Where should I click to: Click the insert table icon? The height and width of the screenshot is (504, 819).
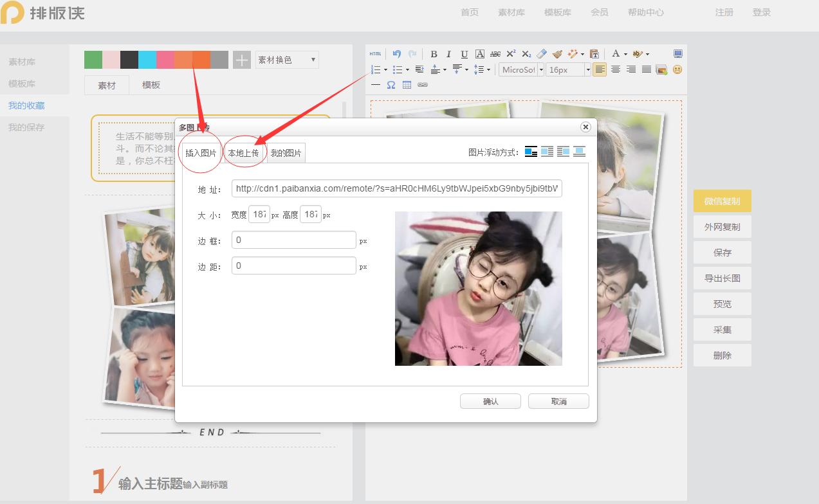pyautogui.click(x=407, y=85)
